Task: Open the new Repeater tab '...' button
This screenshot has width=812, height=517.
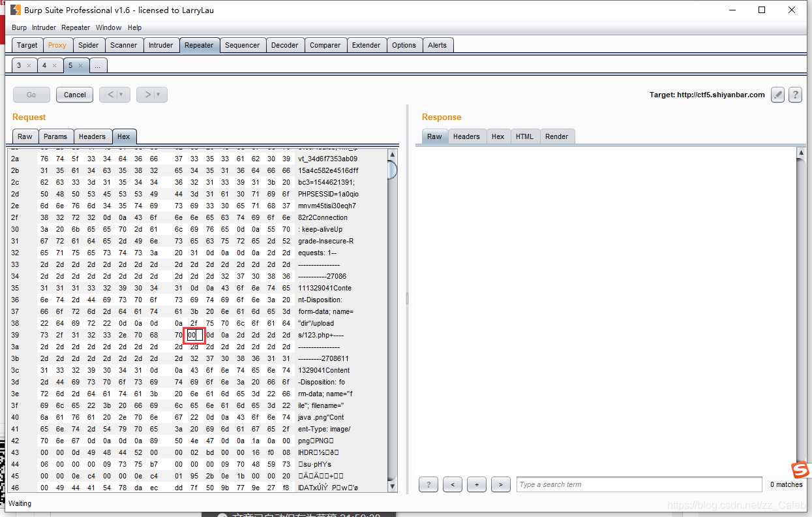Action: 98,65
